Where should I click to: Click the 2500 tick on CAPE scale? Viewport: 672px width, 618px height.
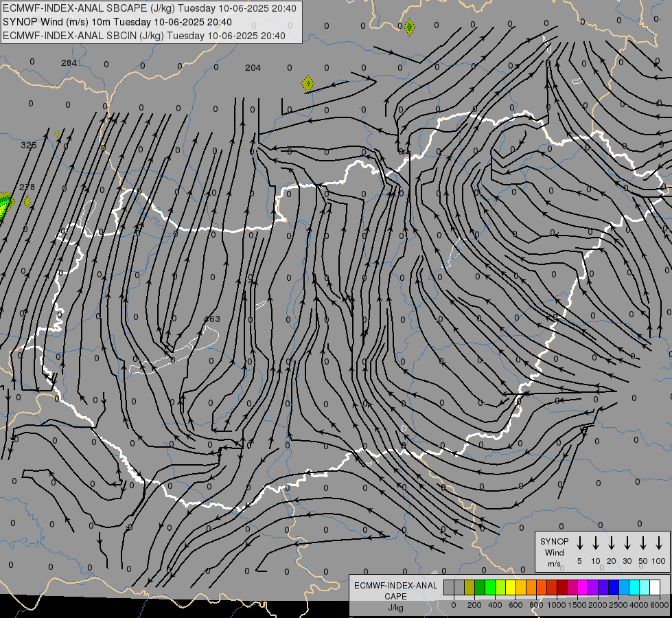[x=618, y=605]
